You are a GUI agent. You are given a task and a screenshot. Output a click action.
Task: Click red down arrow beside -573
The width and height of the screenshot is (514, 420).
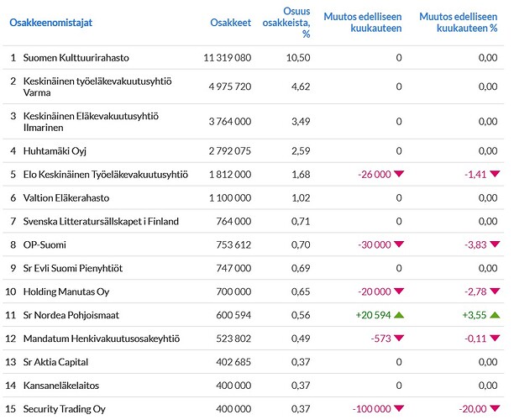(x=399, y=338)
